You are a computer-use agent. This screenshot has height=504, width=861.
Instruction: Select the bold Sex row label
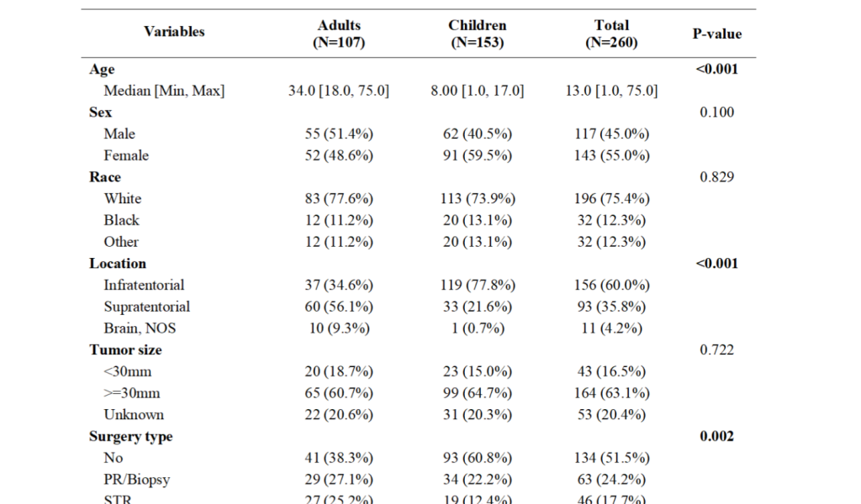101,113
